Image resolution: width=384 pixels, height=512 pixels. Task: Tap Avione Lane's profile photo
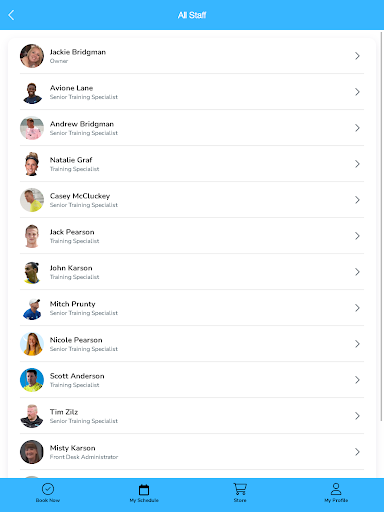point(32,92)
